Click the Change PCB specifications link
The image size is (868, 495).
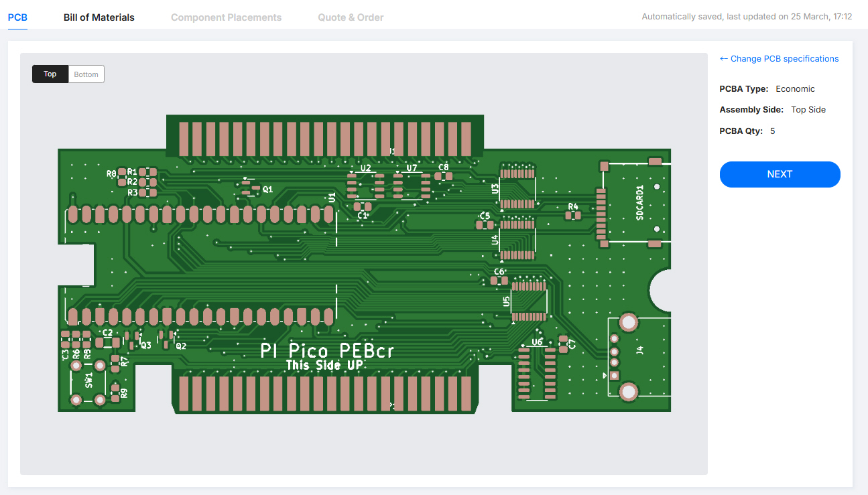pos(779,59)
